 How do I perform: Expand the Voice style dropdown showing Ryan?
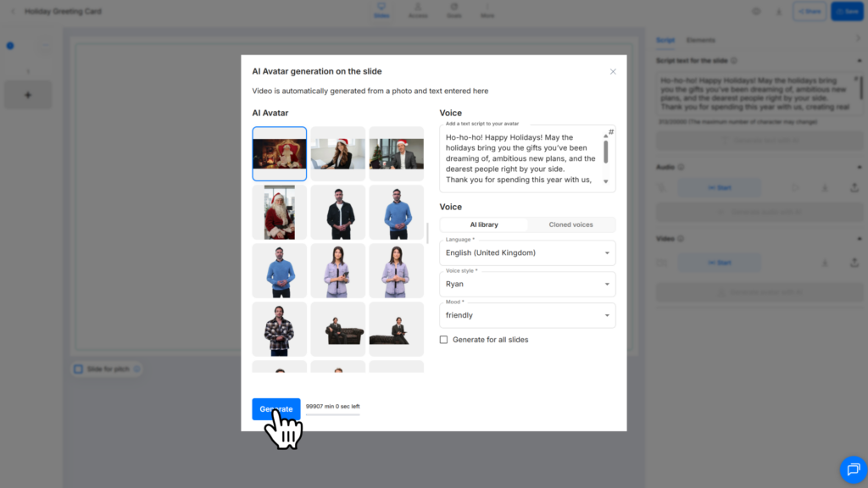(x=527, y=284)
